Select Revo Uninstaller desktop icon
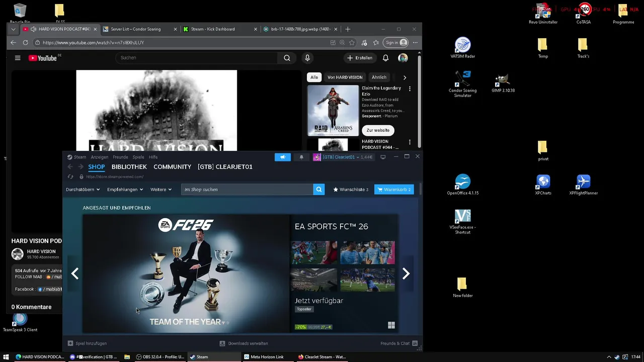 tap(543, 14)
